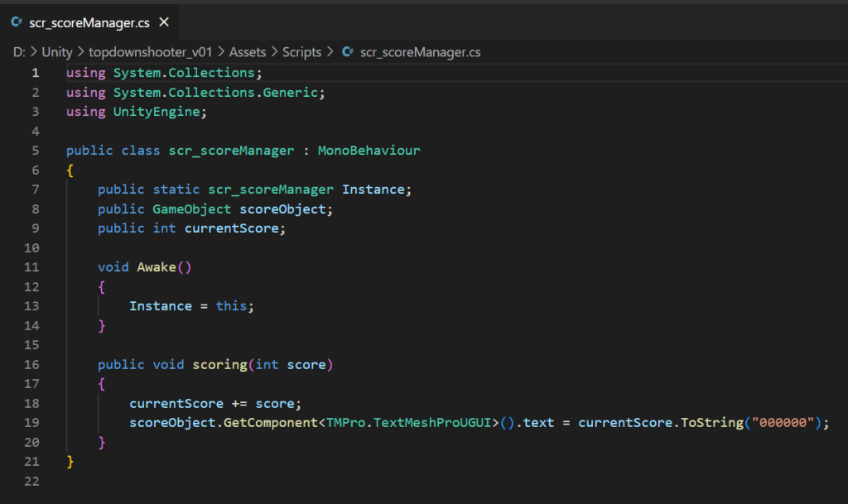This screenshot has height=504, width=848.
Task: Open the D: drive breadcrumb segment
Action: pyautogui.click(x=19, y=52)
